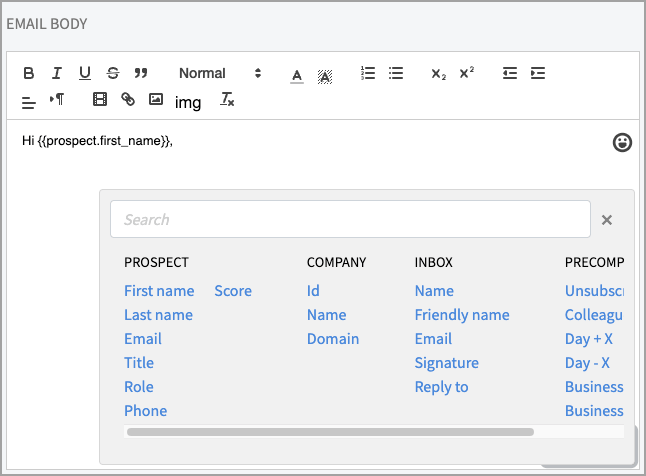
Task: Insert the prospect Last name variable
Action: pyautogui.click(x=158, y=315)
